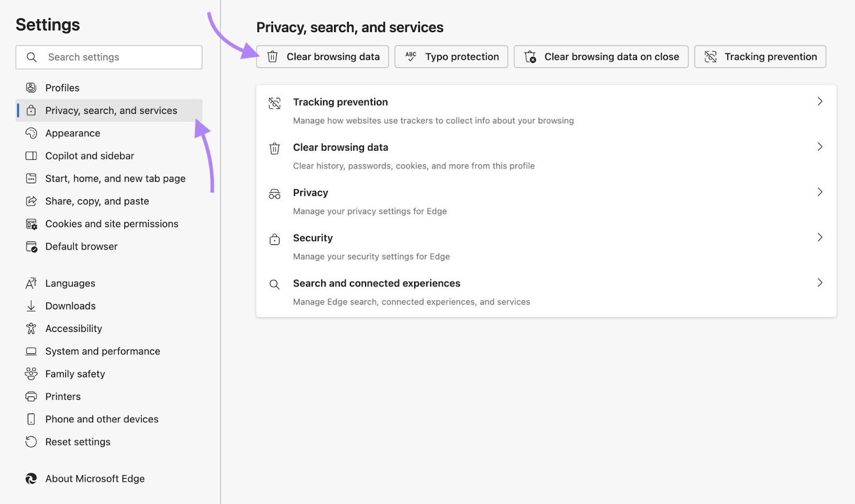Expand the Search and connected experiences chevron
This screenshot has width=855, height=504.
[x=820, y=283]
